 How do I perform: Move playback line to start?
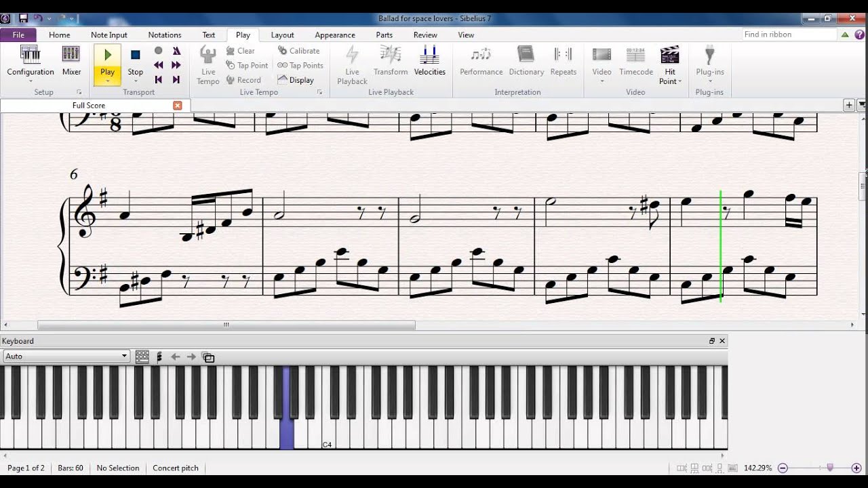(x=159, y=79)
